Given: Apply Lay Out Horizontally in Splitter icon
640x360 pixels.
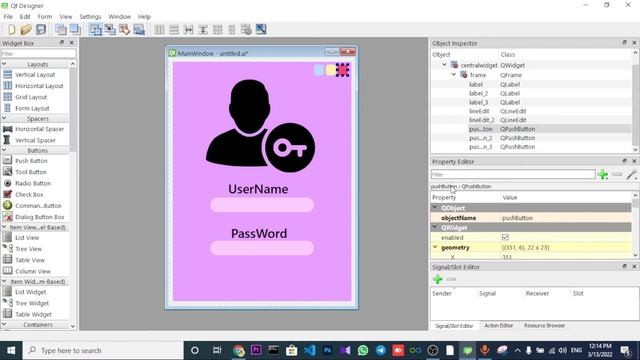Looking at the screenshot, I should [189, 29].
